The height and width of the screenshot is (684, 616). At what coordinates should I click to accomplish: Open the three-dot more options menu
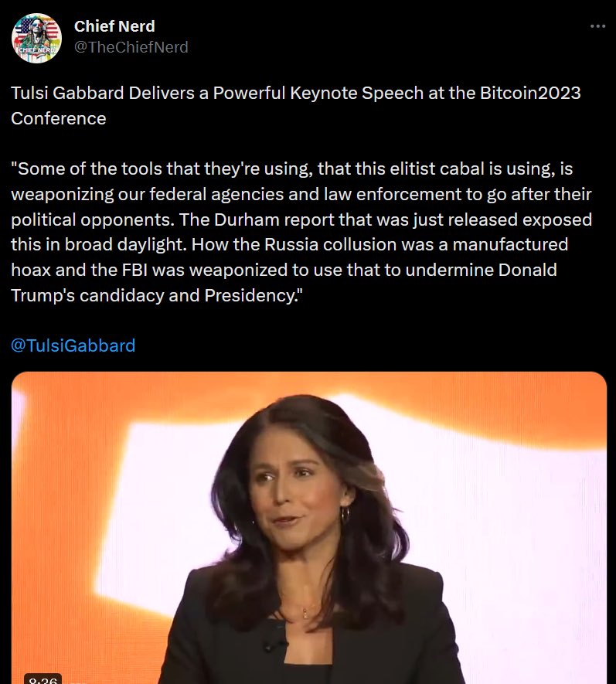pos(597,26)
